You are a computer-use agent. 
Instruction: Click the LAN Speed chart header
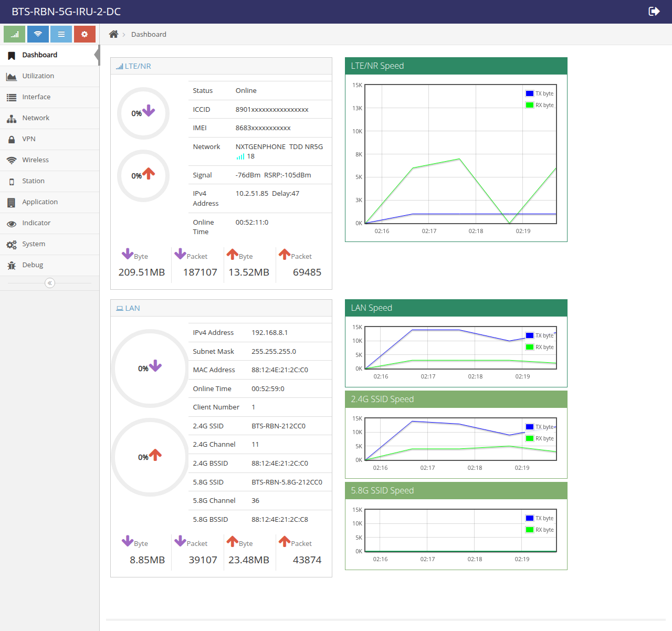click(x=456, y=308)
